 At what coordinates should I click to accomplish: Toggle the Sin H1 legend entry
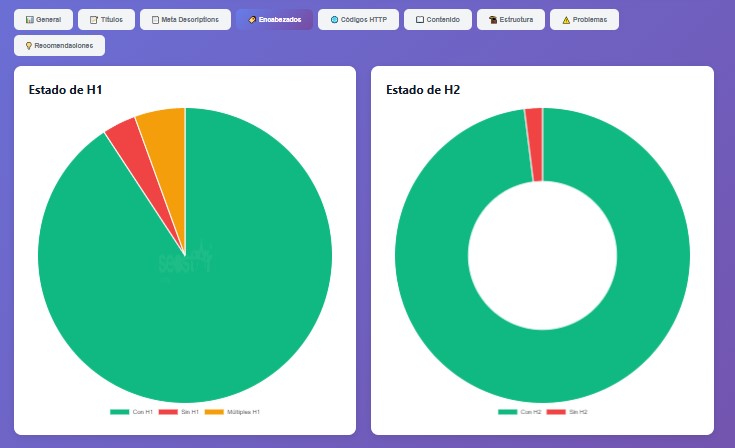pos(178,412)
